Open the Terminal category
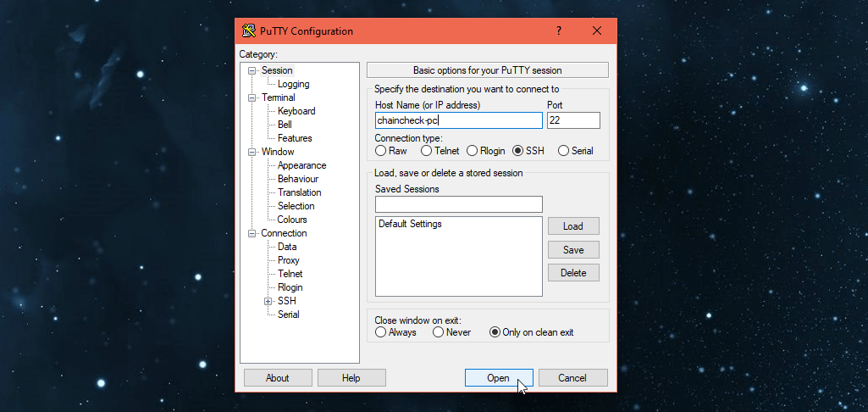The width and height of the screenshot is (868, 412). tap(279, 97)
